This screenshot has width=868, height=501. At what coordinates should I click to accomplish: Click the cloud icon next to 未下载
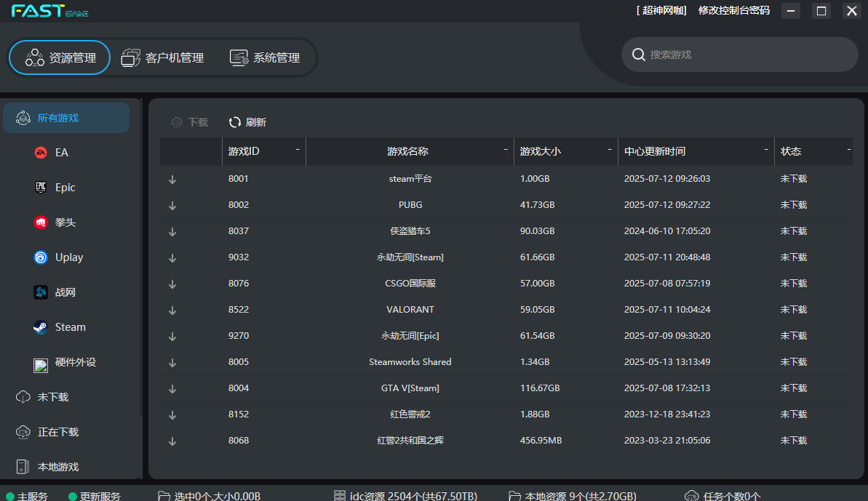pos(23,397)
